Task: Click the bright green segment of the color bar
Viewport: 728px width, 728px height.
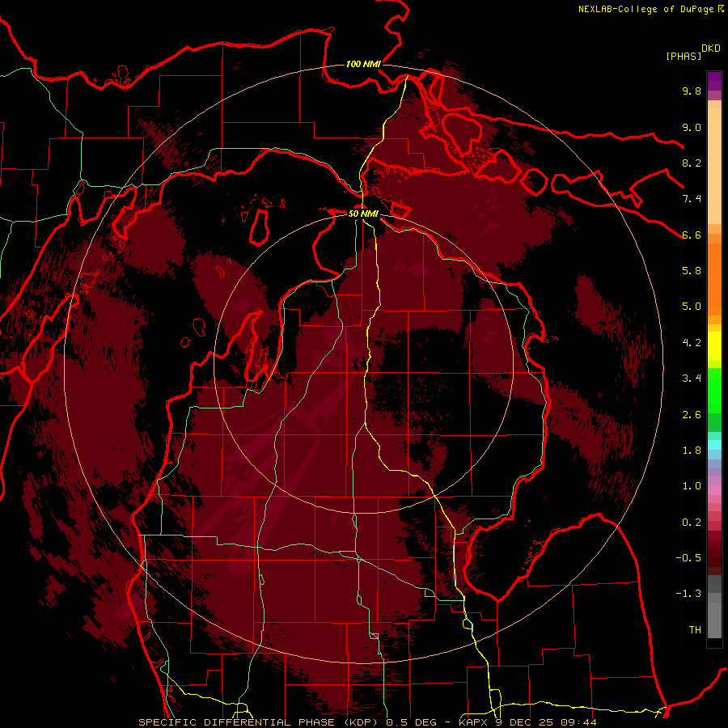Action: (x=714, y=390)
